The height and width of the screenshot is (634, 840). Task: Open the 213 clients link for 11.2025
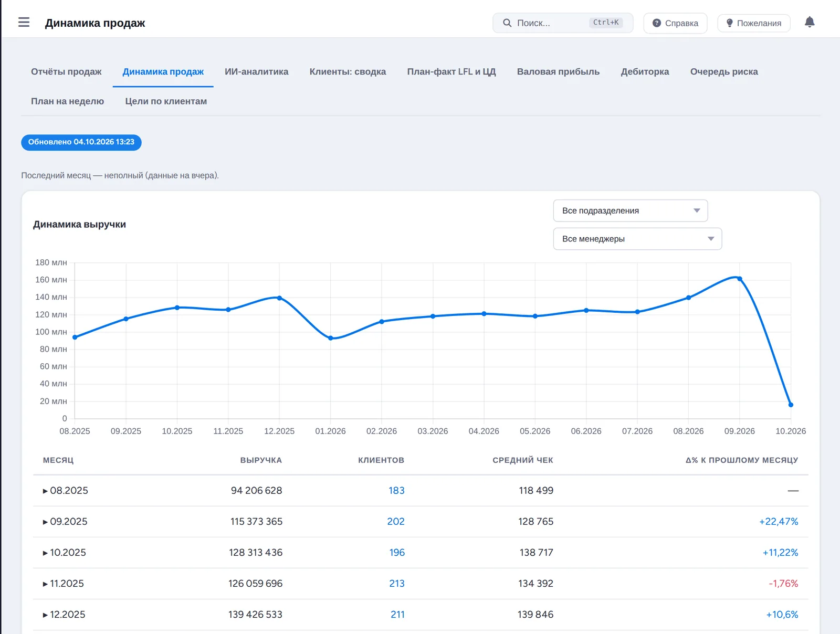397,584
